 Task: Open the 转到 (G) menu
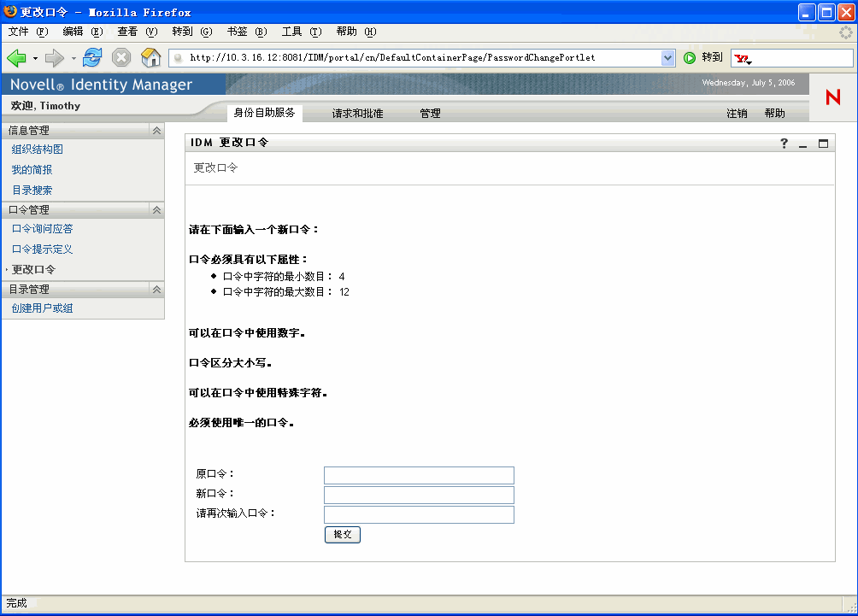tap(192, 32)
